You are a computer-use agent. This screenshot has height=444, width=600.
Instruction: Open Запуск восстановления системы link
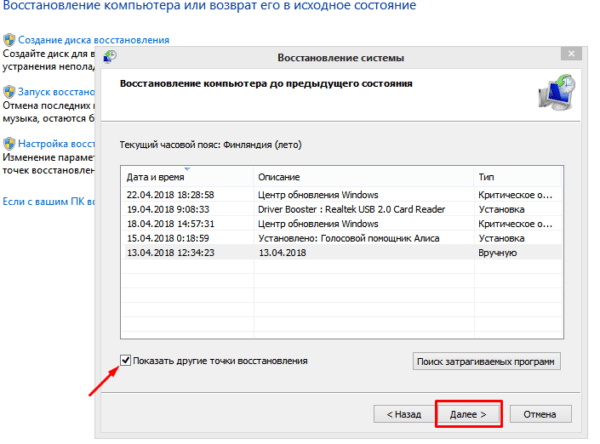pos(56,92)
